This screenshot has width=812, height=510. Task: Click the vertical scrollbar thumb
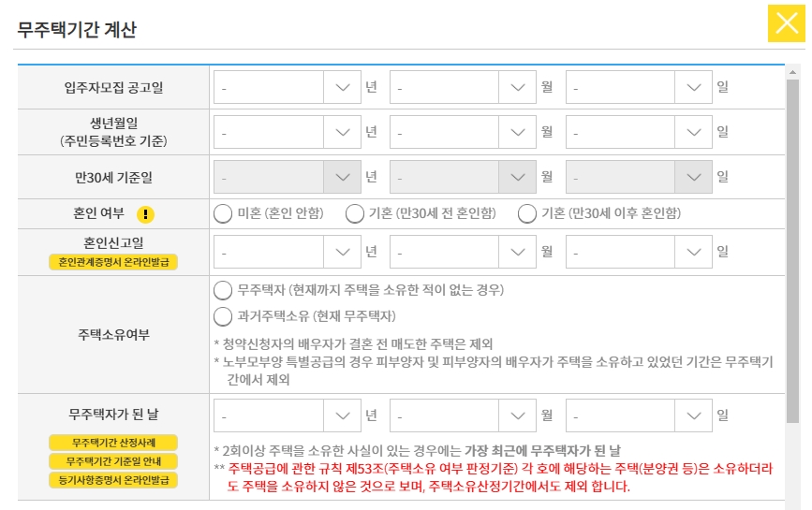pos(792,251)
